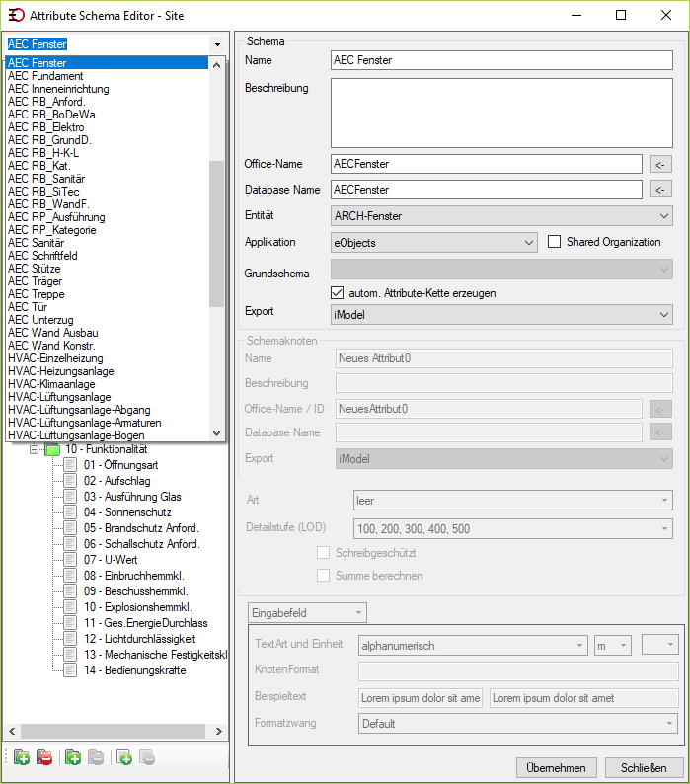Image resolution: width=690 pixels, height=784 pixels.
Task: Click the greyed-out remove attribute page icon
Action: click(x=147, y=757)
